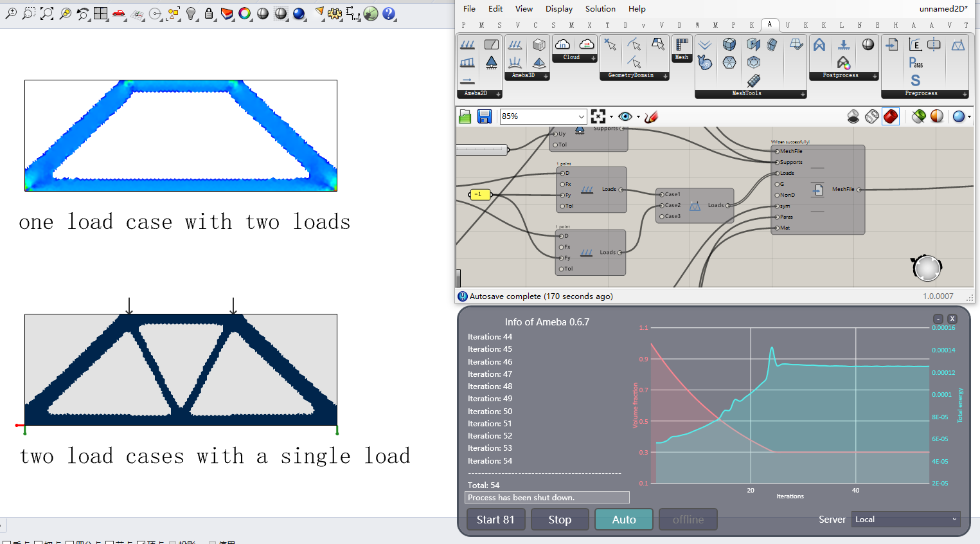Click the Stanford bunny mesh icon
The image size is (980, 544).
(705, 62)
